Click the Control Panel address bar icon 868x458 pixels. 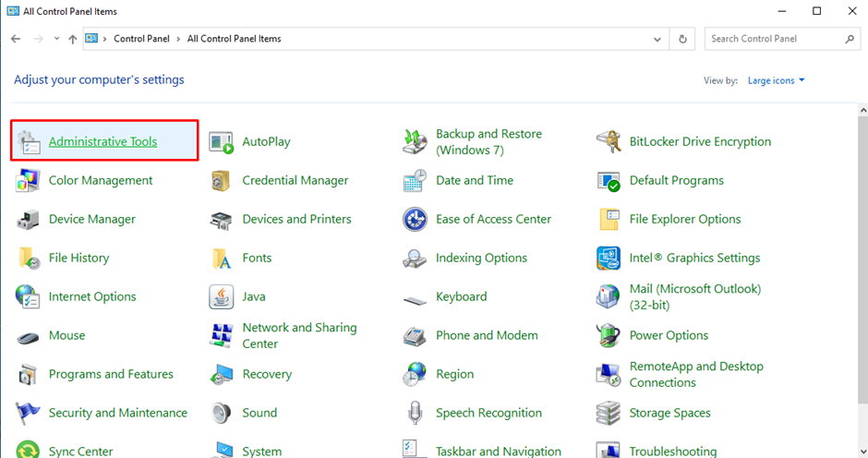coord(91,38)
